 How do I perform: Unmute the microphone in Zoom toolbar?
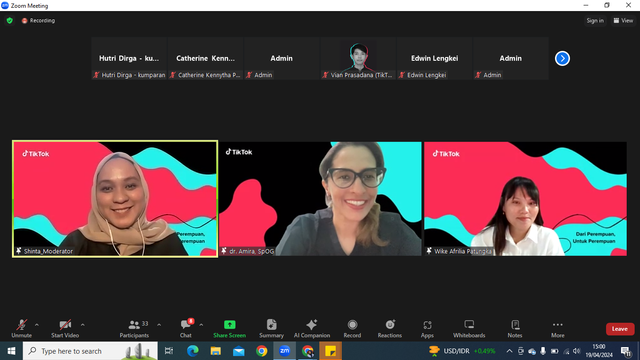tap(22, 329)
